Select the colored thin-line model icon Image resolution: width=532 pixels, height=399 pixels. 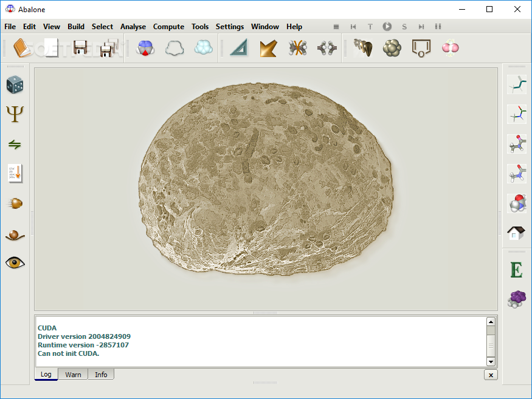coord(517,114)
